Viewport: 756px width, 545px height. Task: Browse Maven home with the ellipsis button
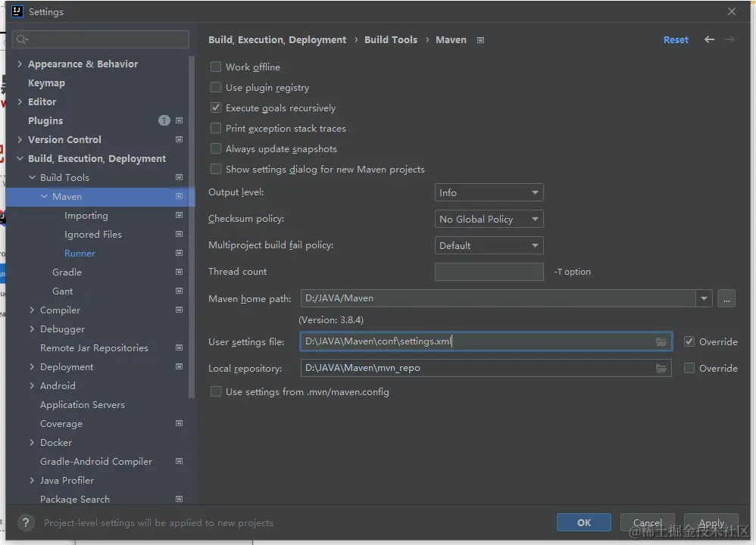726,298
